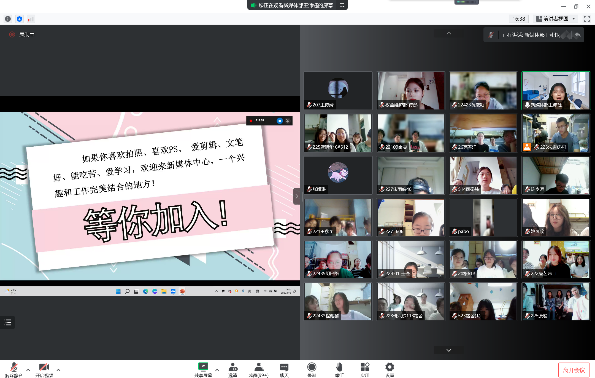
Task: Open the invite participants icon
Action: click(233, 369)
